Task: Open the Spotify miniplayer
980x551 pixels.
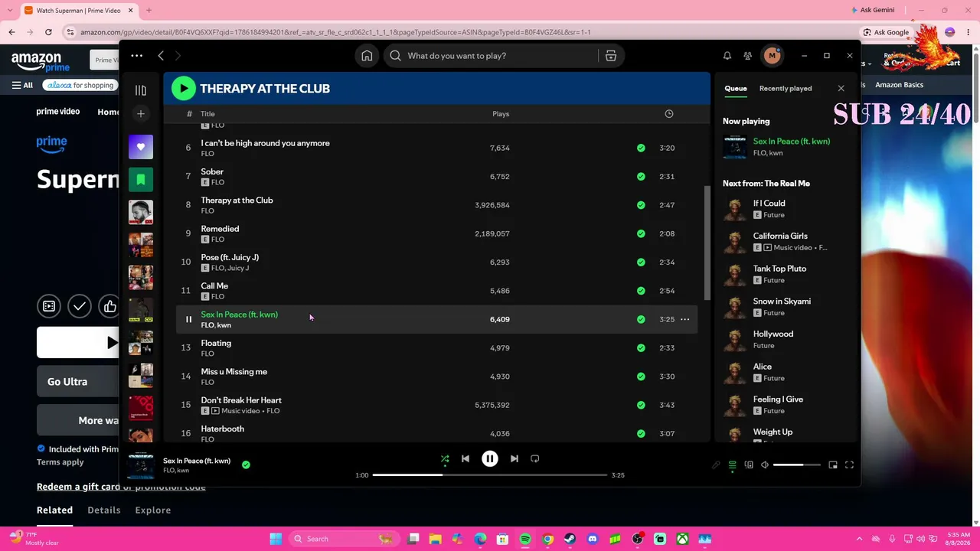Action: 833,465
